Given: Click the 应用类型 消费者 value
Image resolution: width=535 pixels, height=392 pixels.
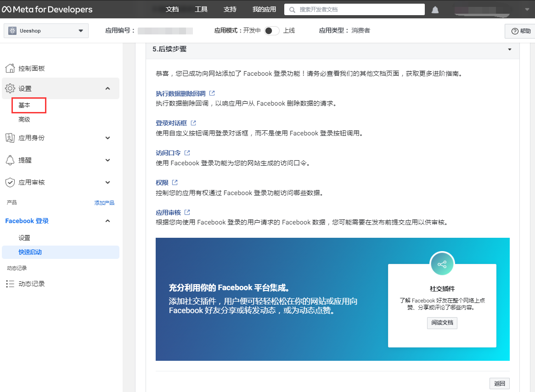Looking at the screenshot, I should pyautogui.click(x=361, y=30).
